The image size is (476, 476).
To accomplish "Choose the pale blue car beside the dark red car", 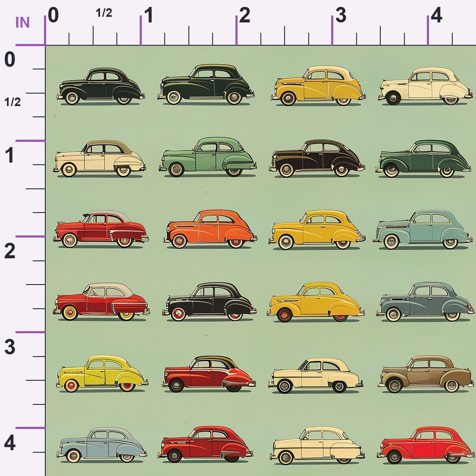I will pos(102,445).
